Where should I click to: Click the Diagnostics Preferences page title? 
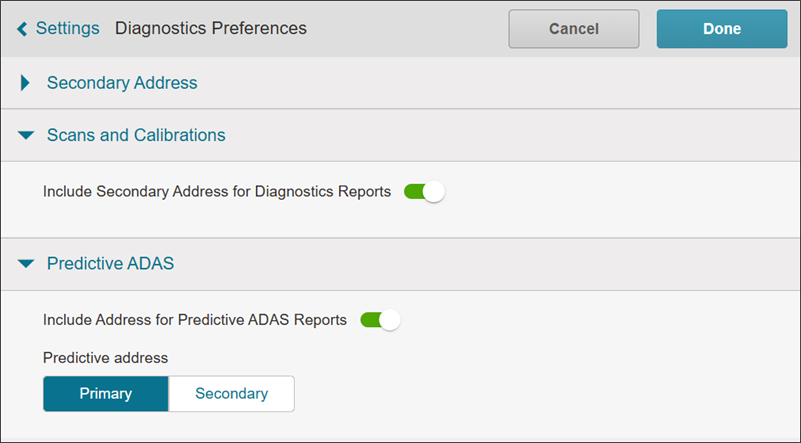click(211, 28)
